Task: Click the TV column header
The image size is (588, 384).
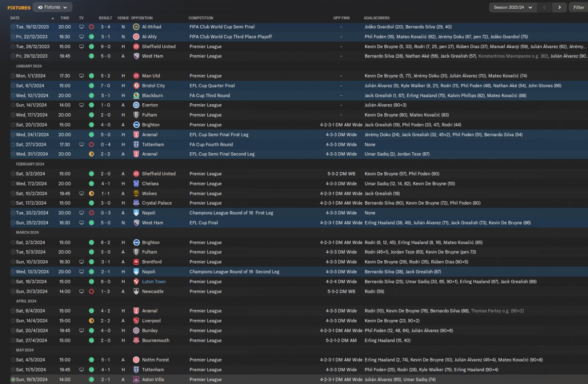Action: click(x=81, y=18)
